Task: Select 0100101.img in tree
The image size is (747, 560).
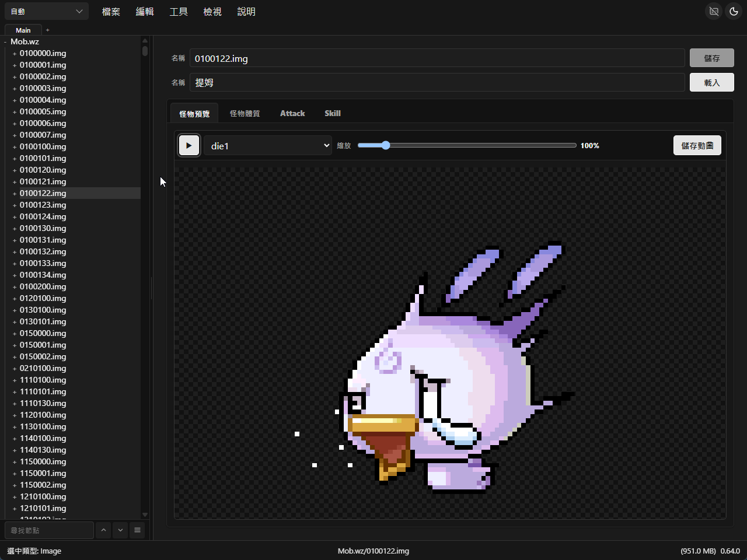Action: [43, 158]
